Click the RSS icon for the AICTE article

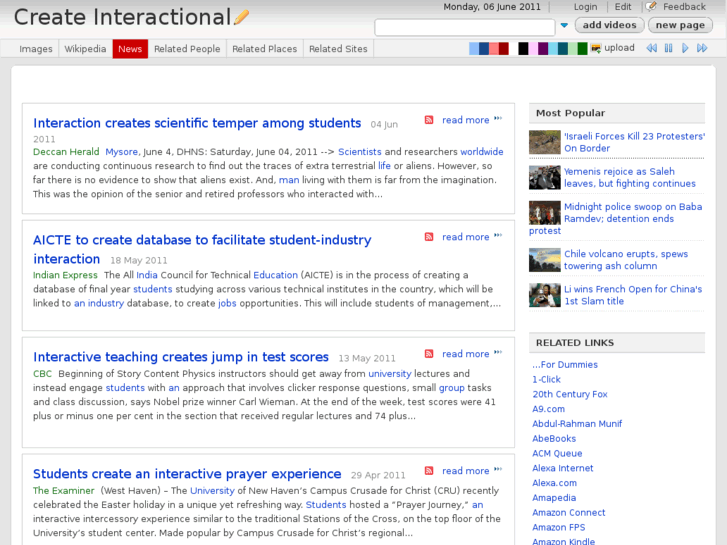tap(429, 237)
